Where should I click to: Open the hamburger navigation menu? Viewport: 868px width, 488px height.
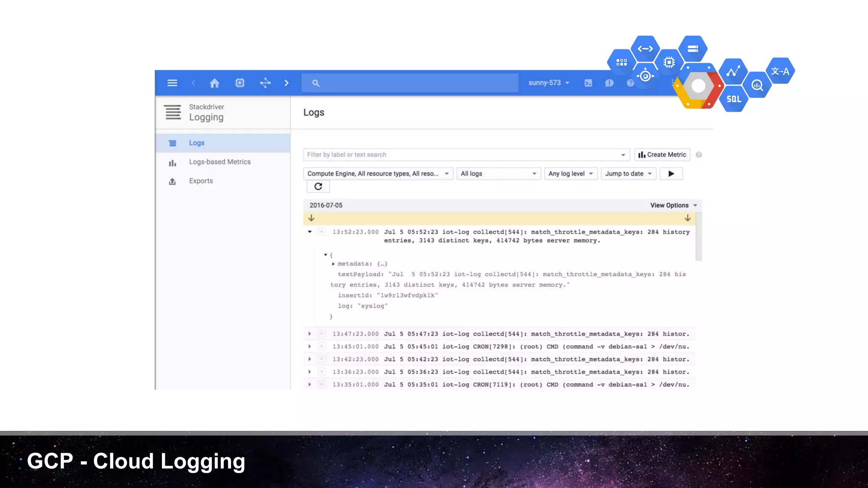pos(172,83)
